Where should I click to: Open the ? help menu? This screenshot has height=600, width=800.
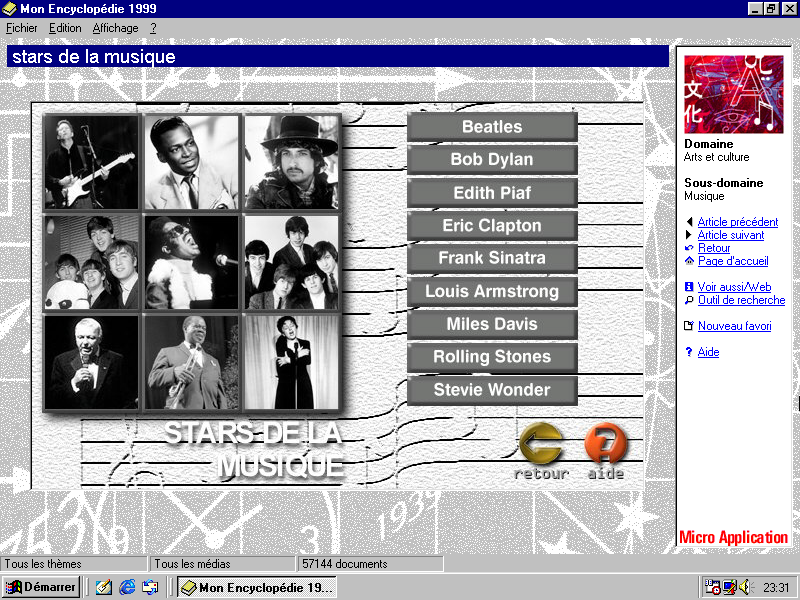click(153, 28)
